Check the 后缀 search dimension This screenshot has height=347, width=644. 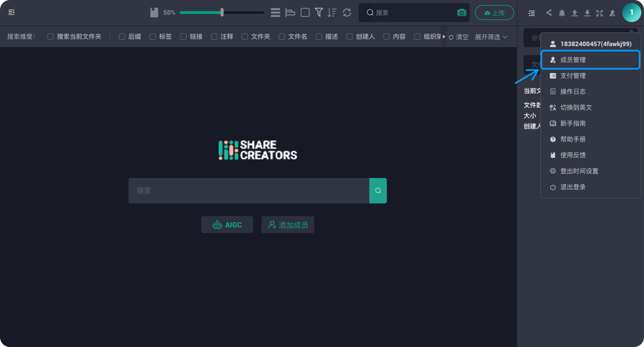point(122,37)
